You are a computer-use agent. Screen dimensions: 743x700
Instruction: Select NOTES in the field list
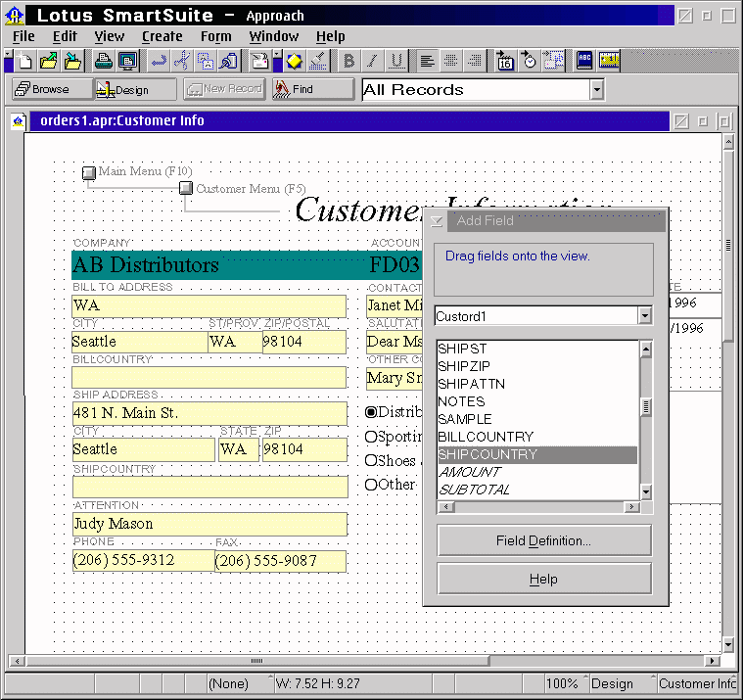pos(537,401)
